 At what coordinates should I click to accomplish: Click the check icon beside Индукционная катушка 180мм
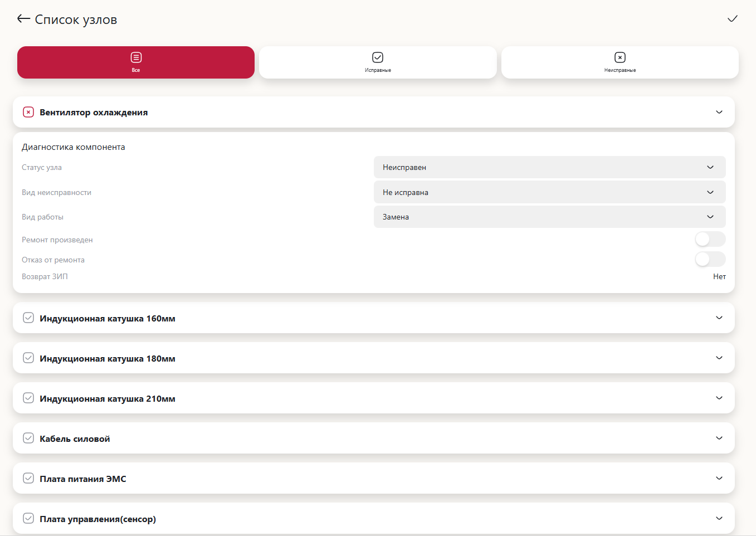(x=28, y=358)
